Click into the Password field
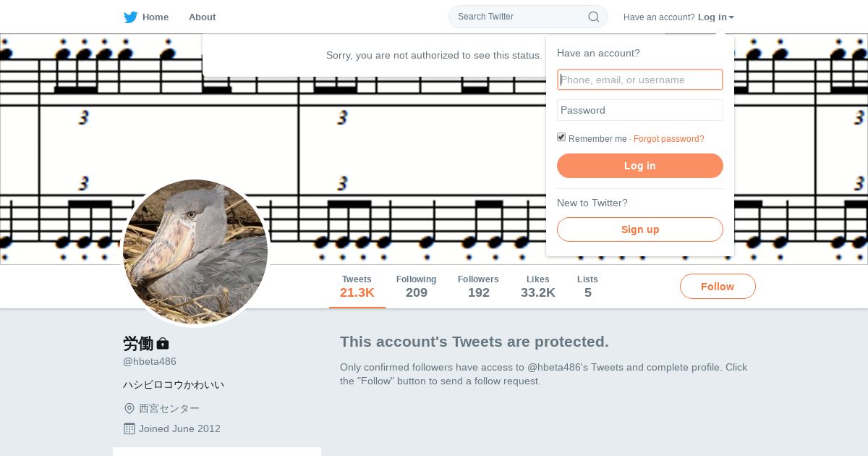The height and width of the screenshot is (456, 868). (x=639, y=110)
